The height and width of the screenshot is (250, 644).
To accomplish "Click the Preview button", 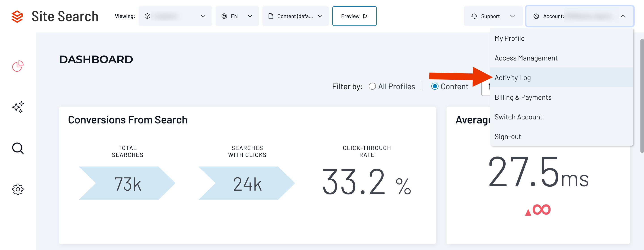I will [x=354, y=16].
